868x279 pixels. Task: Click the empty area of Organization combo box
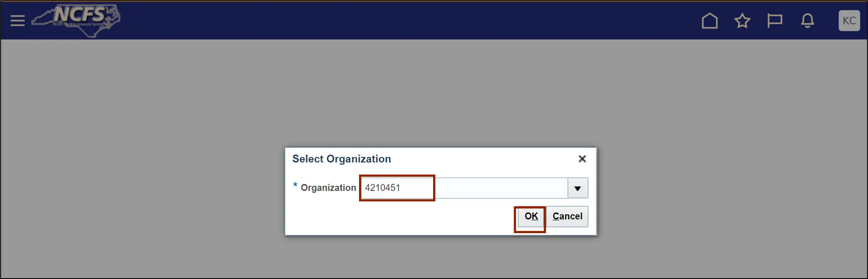click(501, 188)
